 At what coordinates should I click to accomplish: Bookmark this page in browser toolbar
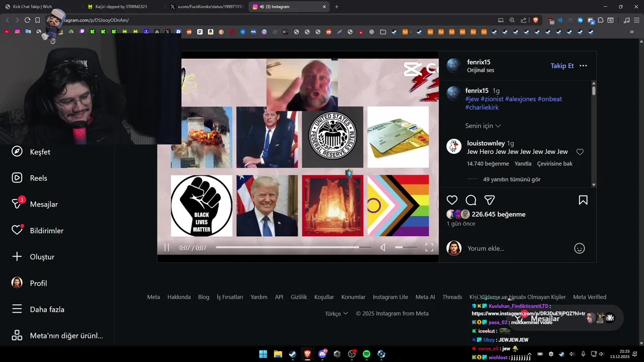click(x=37, y=20)
